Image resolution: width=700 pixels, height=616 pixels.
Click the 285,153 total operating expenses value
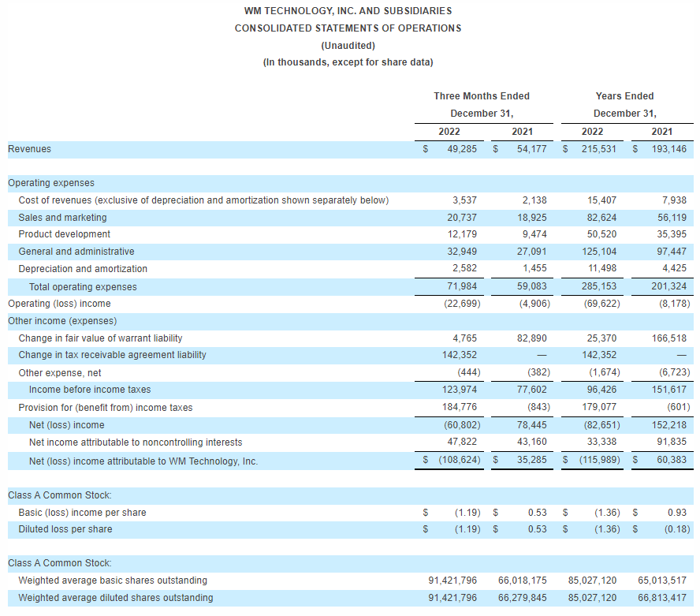[x=601, y=287]
